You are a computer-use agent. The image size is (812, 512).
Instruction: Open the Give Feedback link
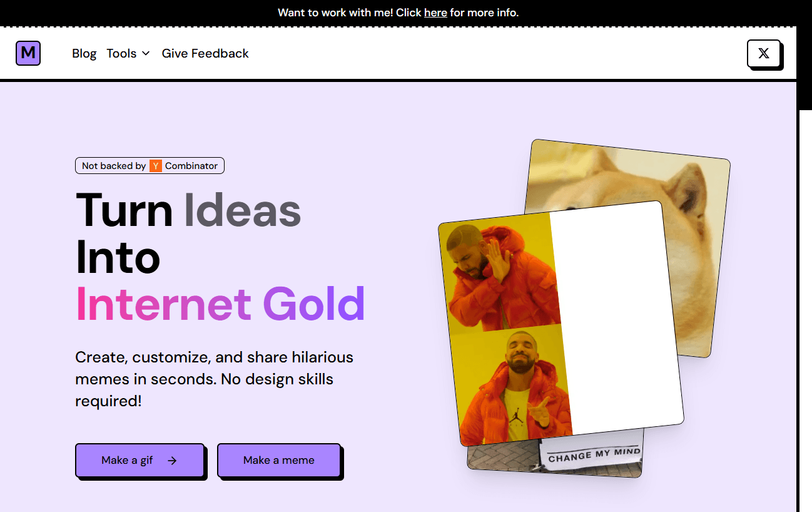click(x=205, y=54)
